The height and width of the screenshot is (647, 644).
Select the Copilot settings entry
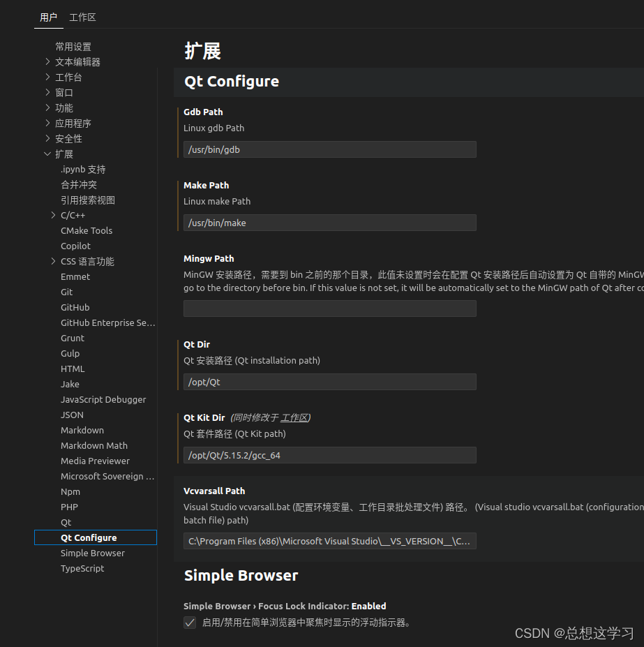(x=75, y=246)
